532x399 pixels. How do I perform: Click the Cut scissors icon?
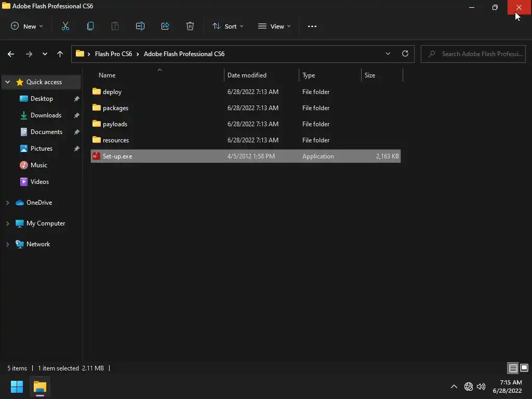click(x=65, y=26)
